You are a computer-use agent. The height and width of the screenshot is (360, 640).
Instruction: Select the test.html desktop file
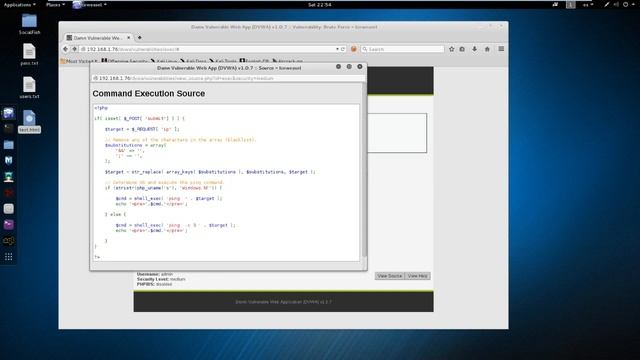pyautogui.click(x=29, y=121)
